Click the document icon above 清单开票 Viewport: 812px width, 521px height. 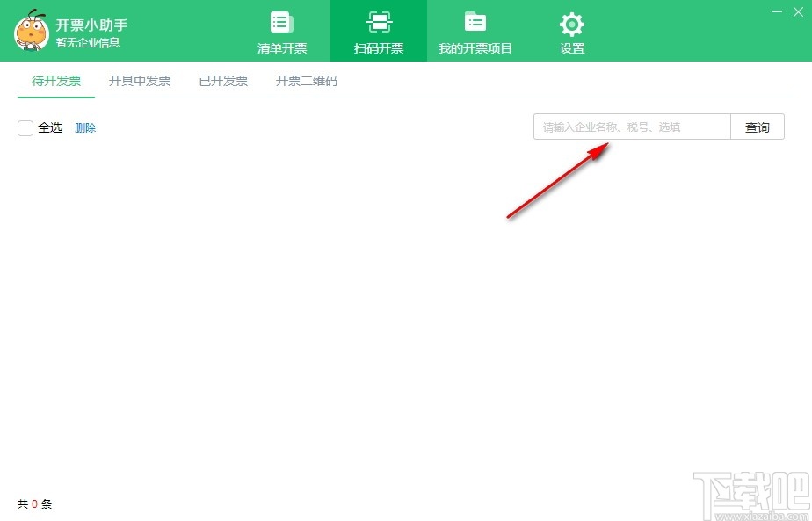(281, 23)
